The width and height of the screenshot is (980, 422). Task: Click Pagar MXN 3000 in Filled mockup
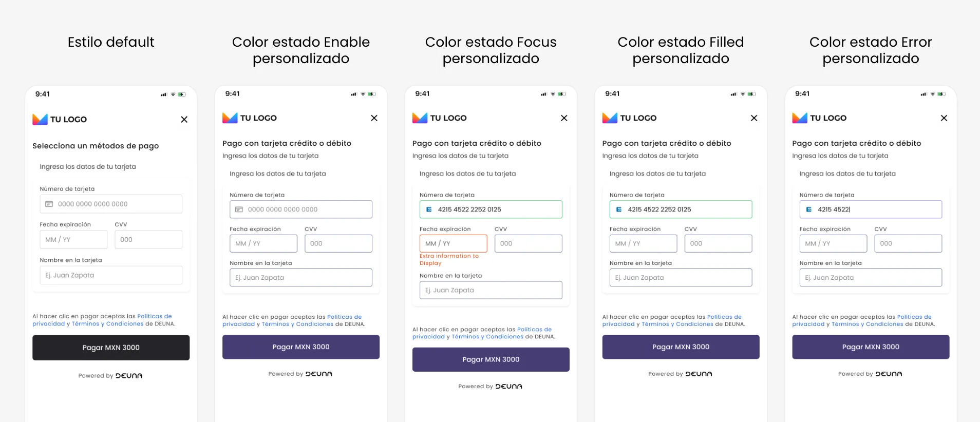coord(681,347)
